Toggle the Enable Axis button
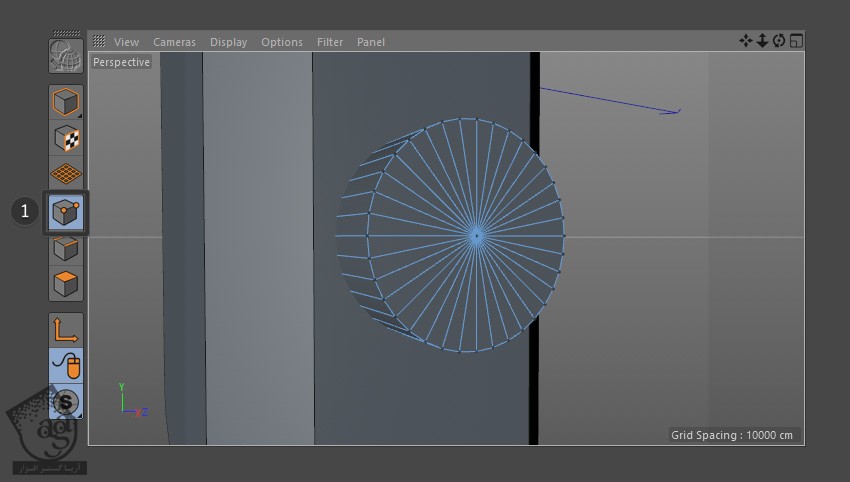This screenshot has width=850, height=482. 66,329
